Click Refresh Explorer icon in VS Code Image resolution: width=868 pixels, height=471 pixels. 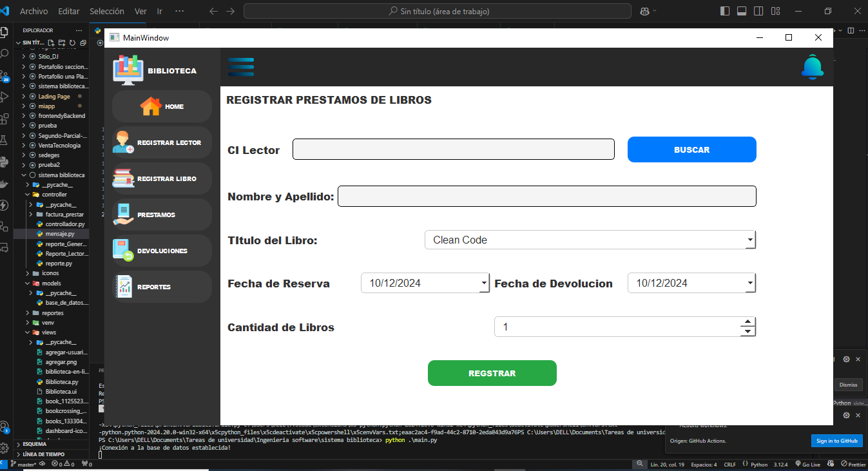[73, 43]
